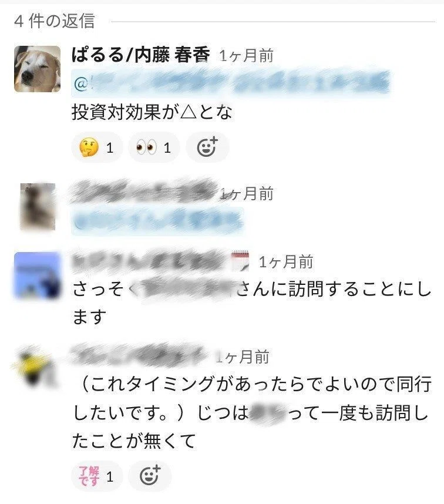Toggle the thinking face emoji reaction

point(97,147)
